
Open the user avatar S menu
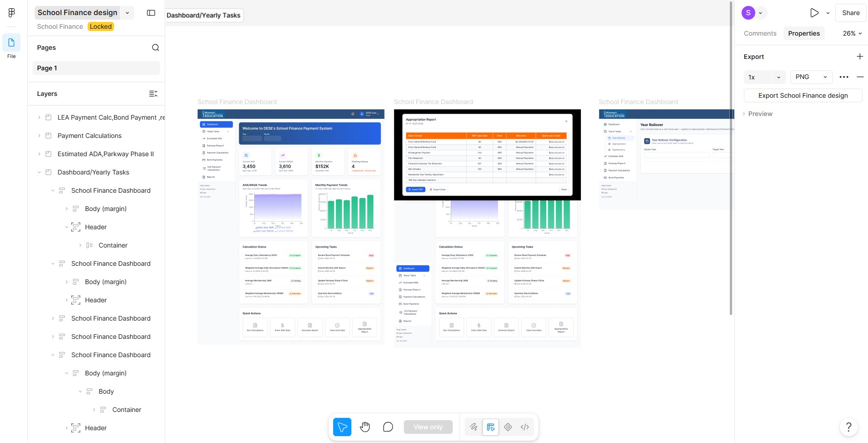point(748,13)
